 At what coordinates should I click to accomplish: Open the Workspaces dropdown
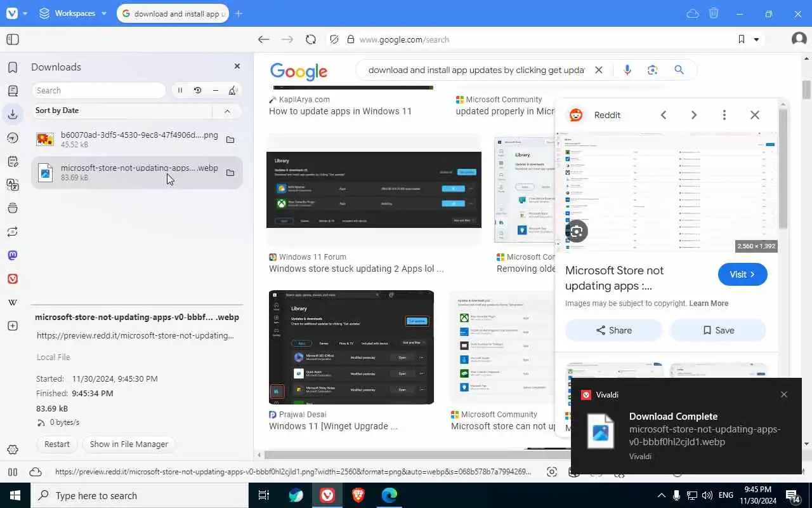point(73,13)
